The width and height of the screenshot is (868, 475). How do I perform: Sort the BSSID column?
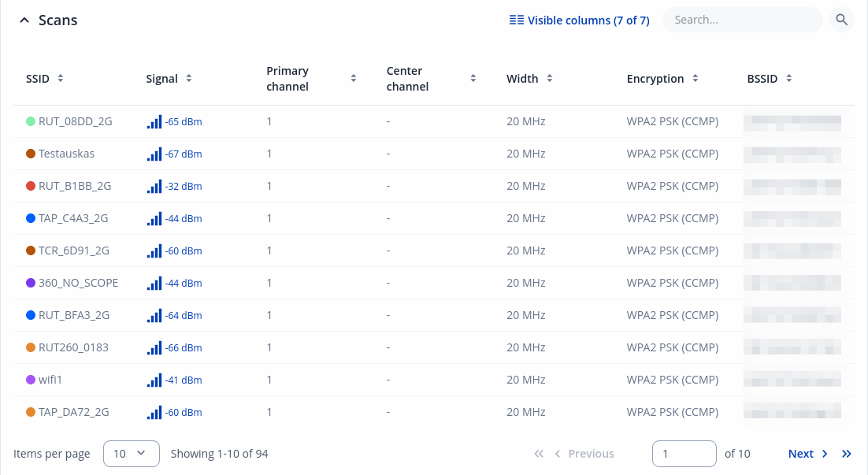pyautogui.click(x=789, y=79)
